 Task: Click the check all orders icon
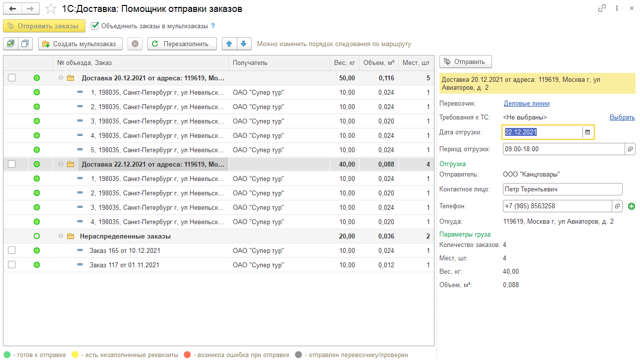[10, 44]
